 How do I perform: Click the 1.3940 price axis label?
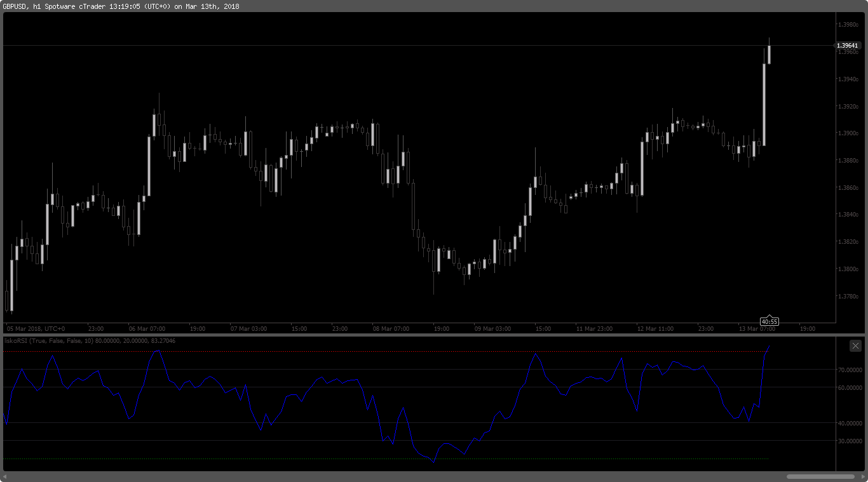point(848,79)
